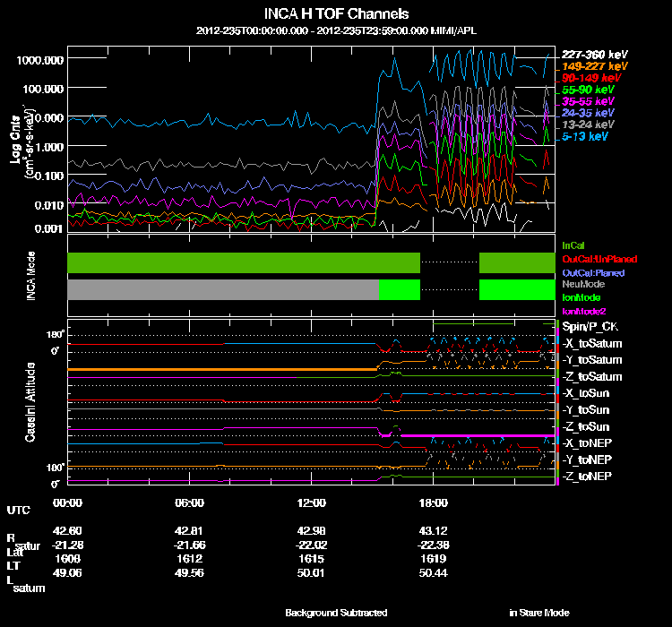
Task: Click the L value 50.44
Action: pos(434,573)
